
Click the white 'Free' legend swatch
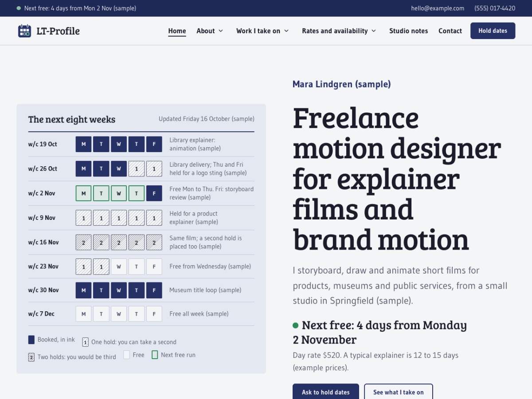click(x=126, y=355)
